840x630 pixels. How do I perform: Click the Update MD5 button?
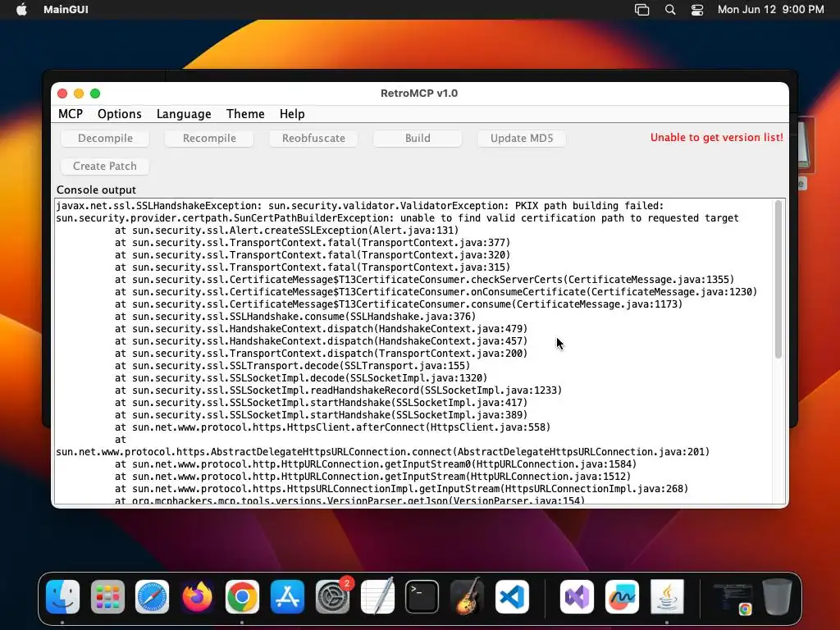[522, 138]
